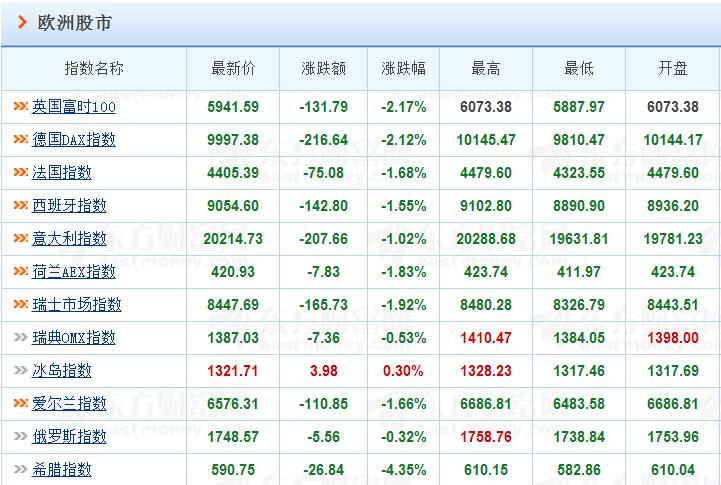Click the orange arrow beside 欧洲股市 title
Image resolution: width=721 pixels, height=485 pixels.
(x=22, y=22)
